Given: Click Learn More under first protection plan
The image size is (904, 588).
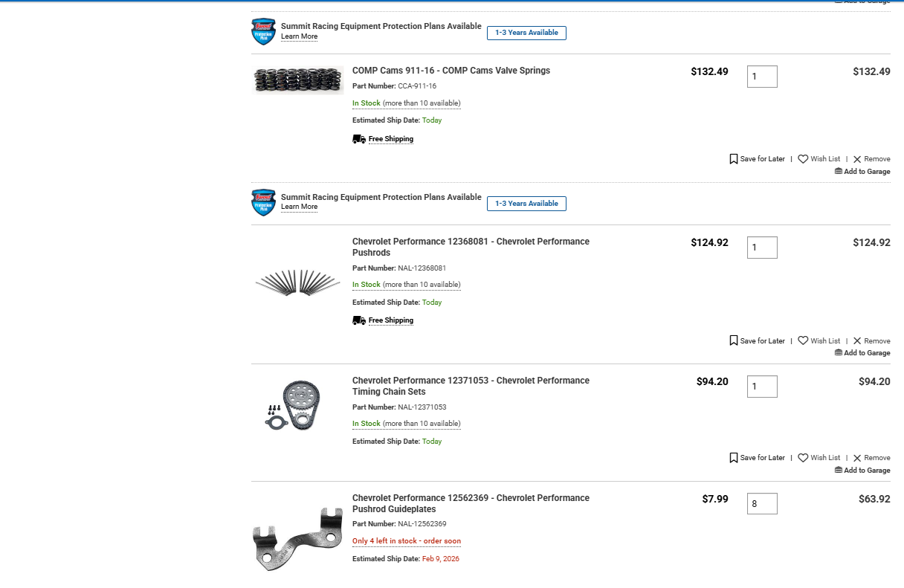Looking at the screenshot, I should [x=299, y=37].
